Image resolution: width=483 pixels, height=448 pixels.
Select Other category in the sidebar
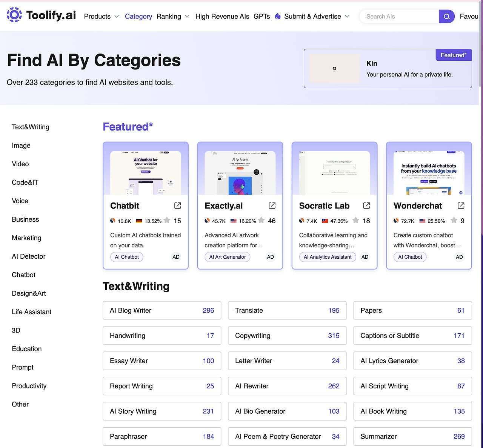pos(20,404)
